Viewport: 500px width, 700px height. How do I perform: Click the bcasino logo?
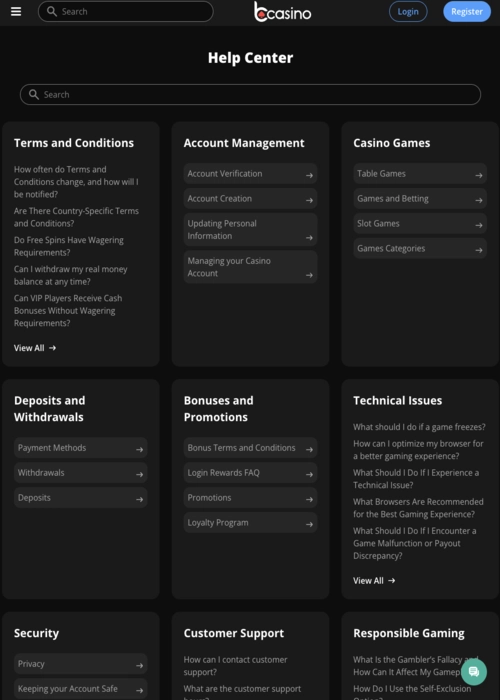[x=283, y=12]
